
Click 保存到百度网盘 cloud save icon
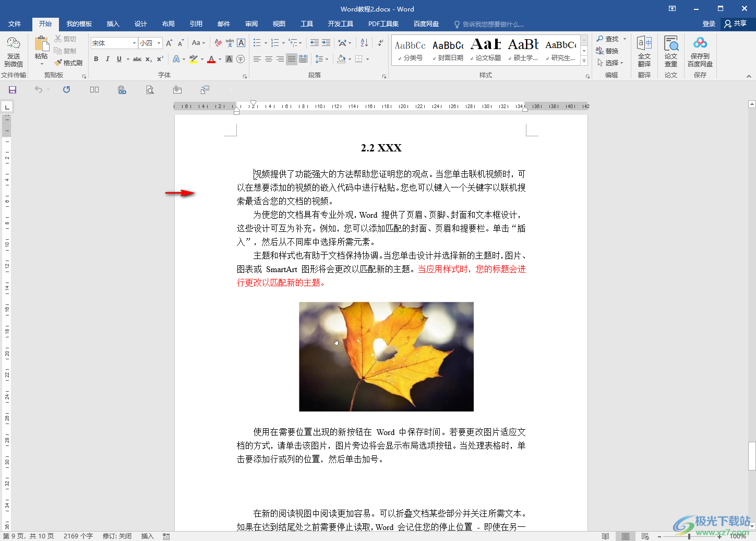[x=700, y=52]
